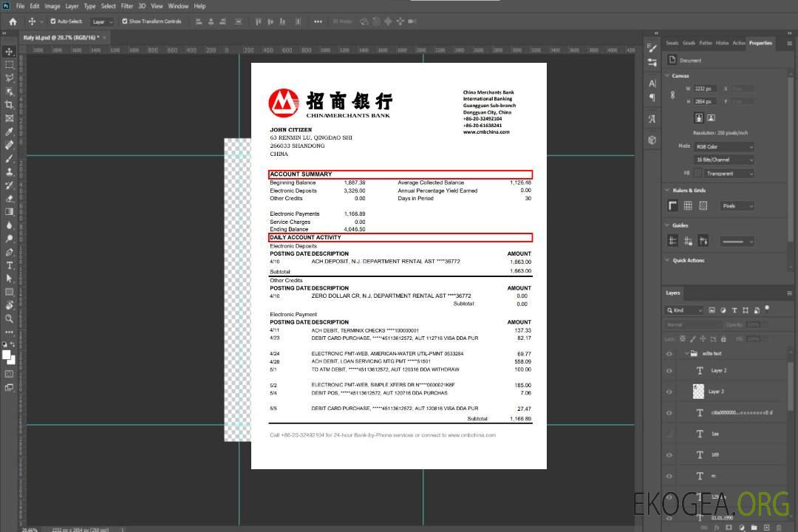The width and height of the screenshot is (798, 532).
Task: Open the File menu
Action: (21, 6)
